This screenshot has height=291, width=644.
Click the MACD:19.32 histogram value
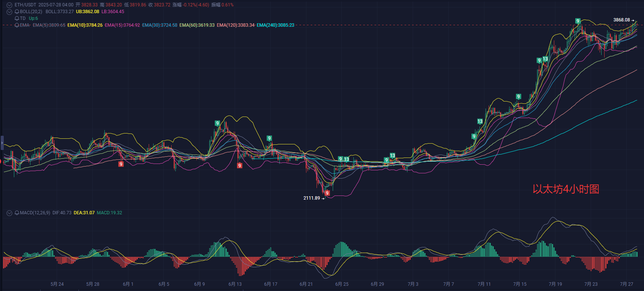coord(109,213)
